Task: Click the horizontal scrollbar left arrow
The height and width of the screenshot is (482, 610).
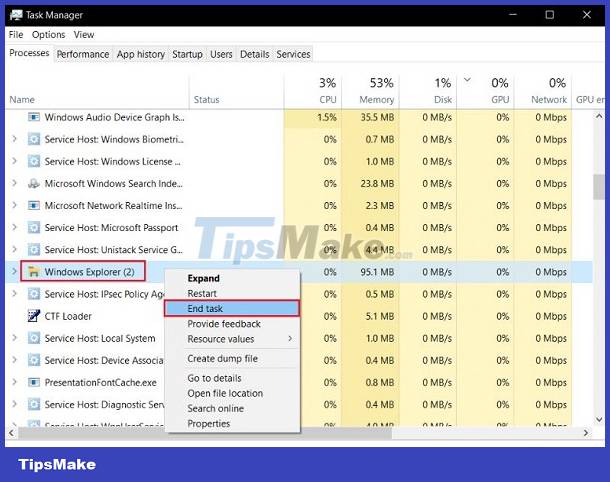Action: pos(11,433)
